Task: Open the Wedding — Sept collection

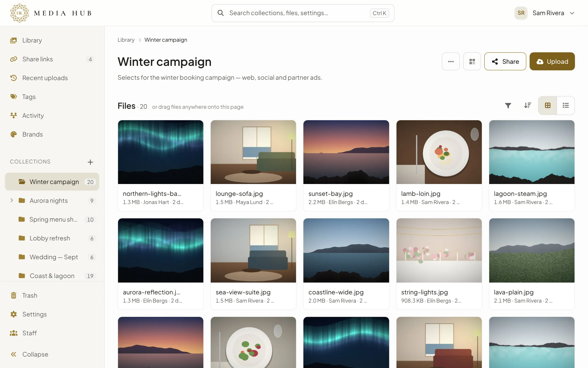Action: tap(52, 257)
